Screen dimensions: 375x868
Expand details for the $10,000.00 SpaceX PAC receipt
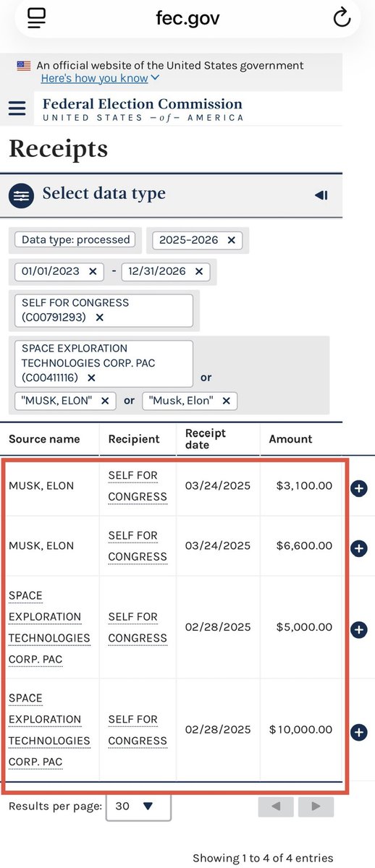(358, 732)
